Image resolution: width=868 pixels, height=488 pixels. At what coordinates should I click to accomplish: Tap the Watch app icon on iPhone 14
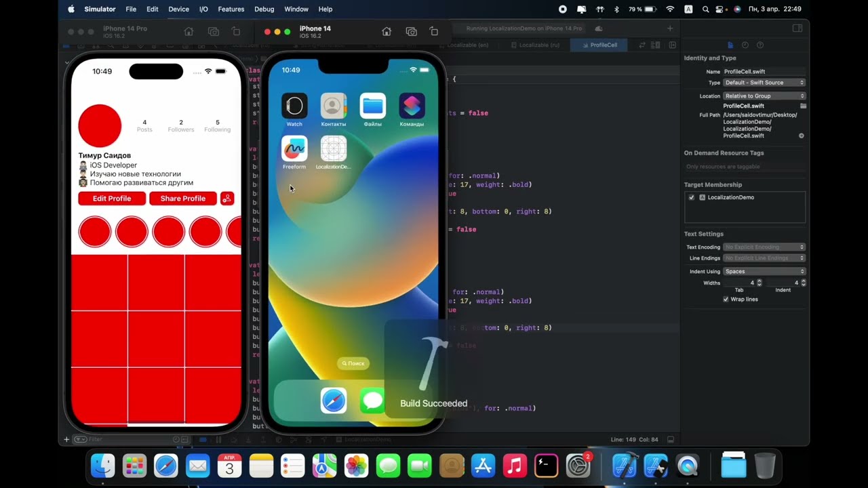[x=294, y=106]
